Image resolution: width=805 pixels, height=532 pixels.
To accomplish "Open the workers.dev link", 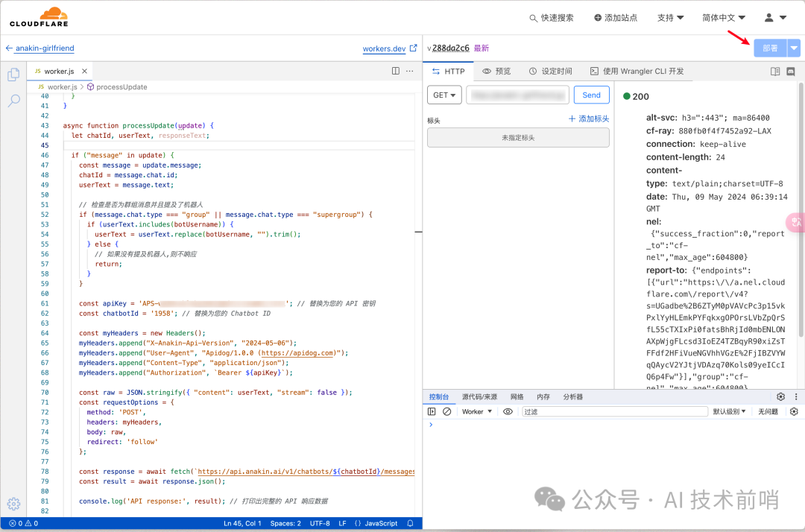I will 384,48.
